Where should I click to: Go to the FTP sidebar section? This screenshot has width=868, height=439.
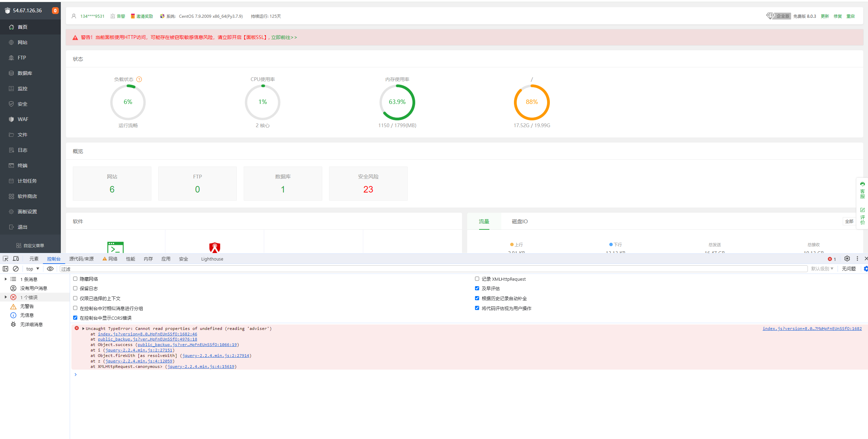click(x=30, y=58)
